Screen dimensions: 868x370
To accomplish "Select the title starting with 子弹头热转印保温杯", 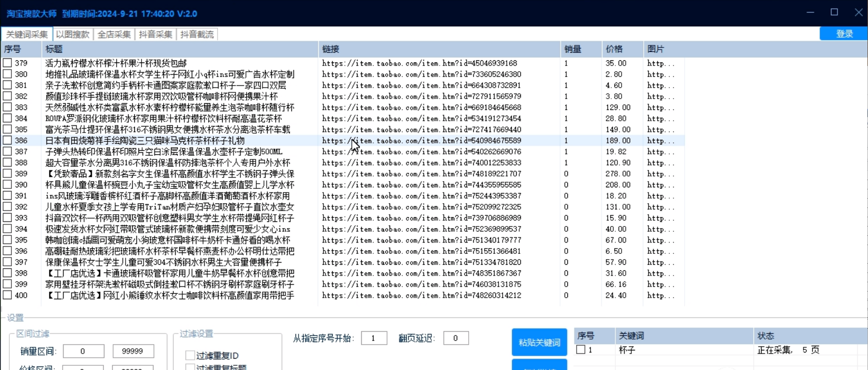I will coord(164,152).
